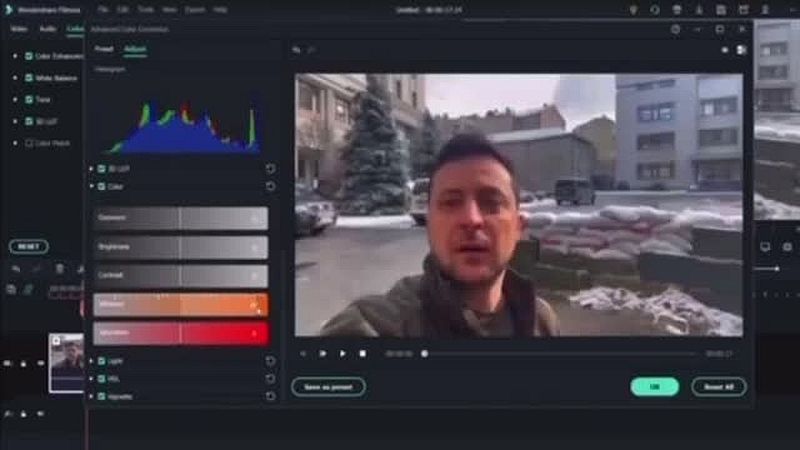
Task: Toggle Tone checkbox in left panel
Action: (x=29, y=99)
